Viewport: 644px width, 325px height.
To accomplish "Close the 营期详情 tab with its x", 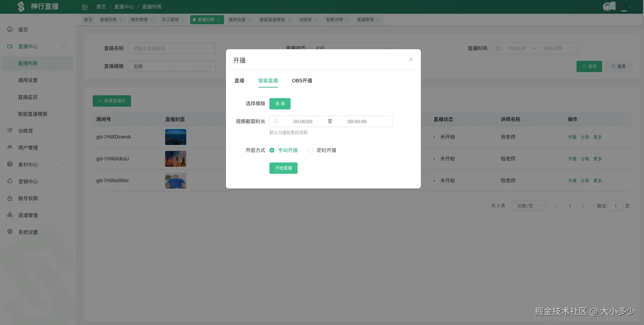I will [x=347, y=20].
